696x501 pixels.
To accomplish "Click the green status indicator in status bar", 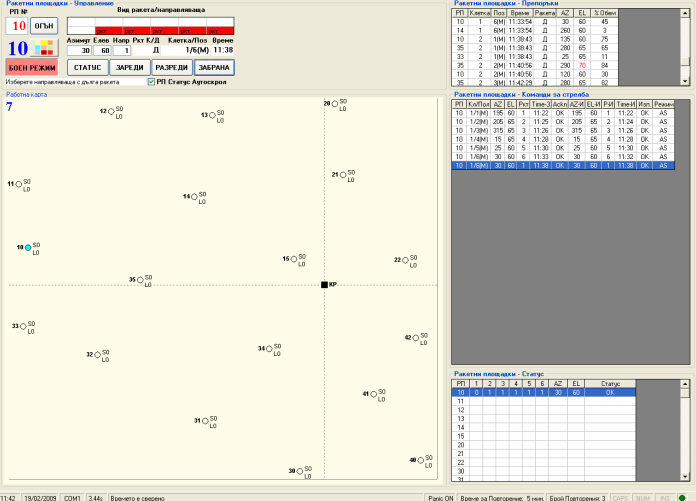I will coord(682,496).
